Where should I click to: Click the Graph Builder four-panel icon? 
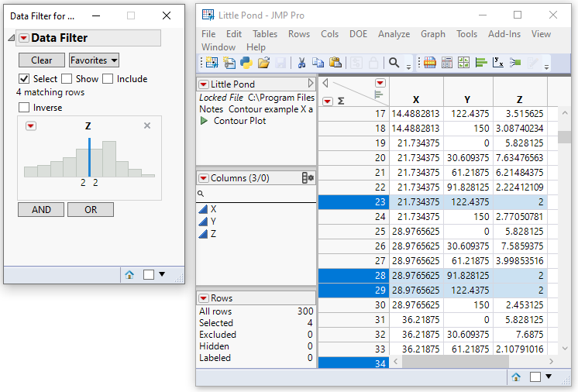click(x=464, y=63)
